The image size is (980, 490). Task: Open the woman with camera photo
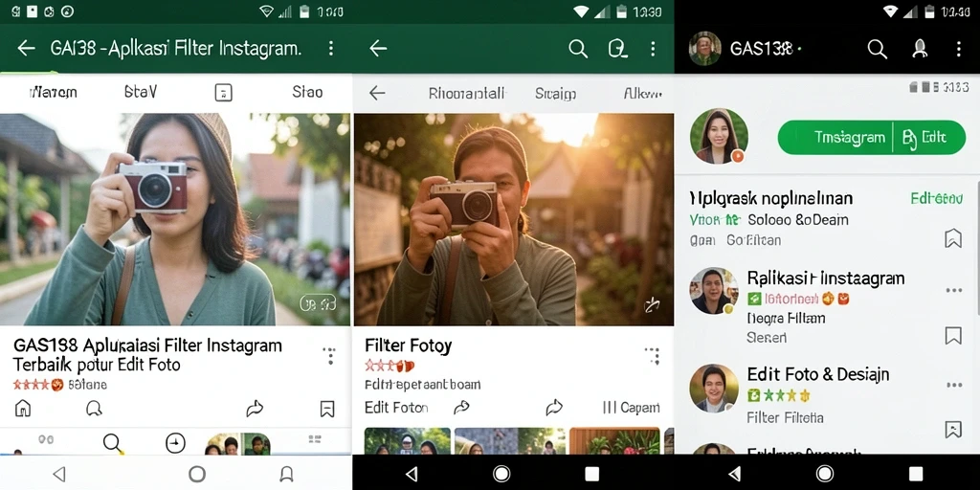pos(175,219)
